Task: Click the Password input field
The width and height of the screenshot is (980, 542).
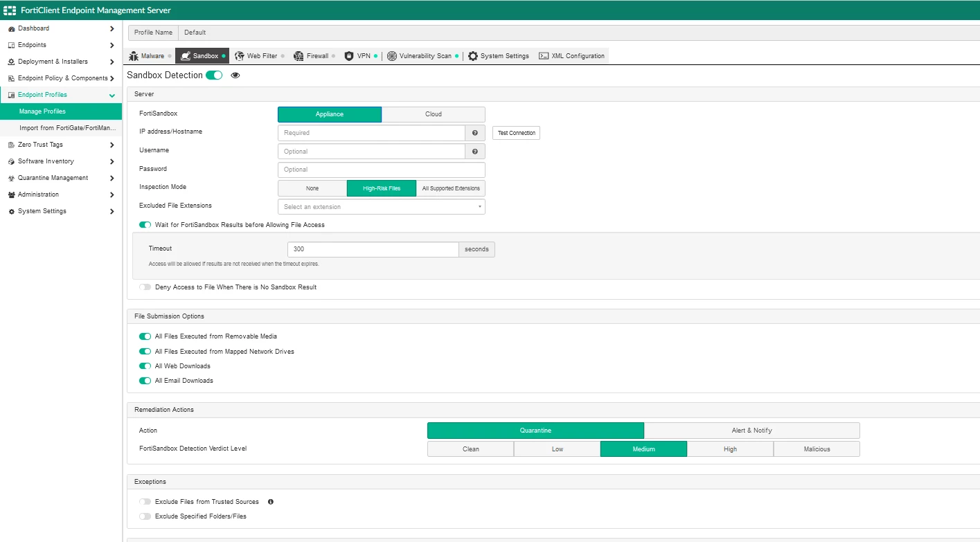Action: point(382,170)
